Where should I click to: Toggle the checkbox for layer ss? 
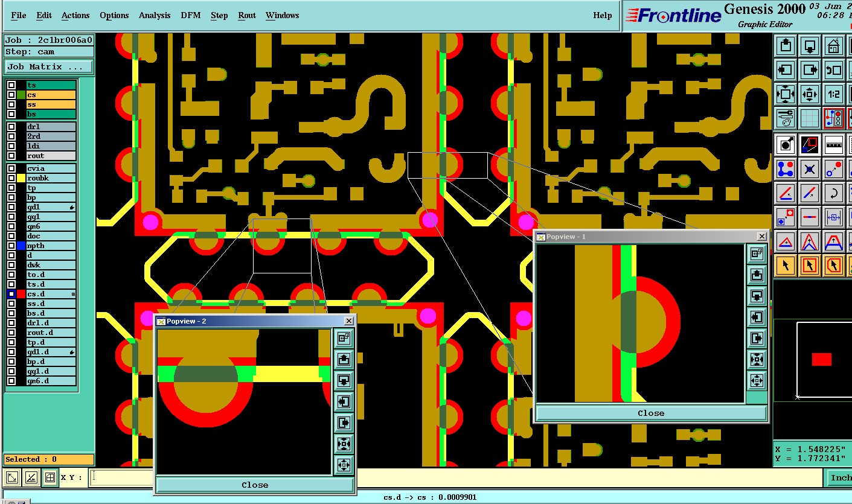click(11, 104)
